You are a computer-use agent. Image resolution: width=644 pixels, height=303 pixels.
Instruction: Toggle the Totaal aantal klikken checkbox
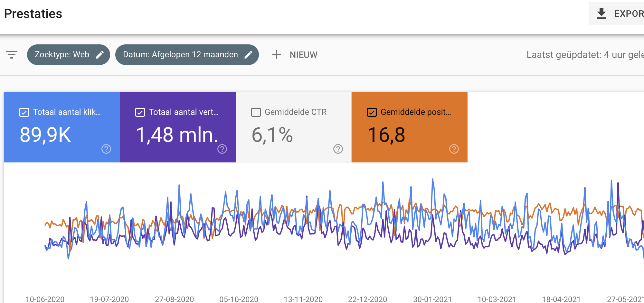coord(24,112)
